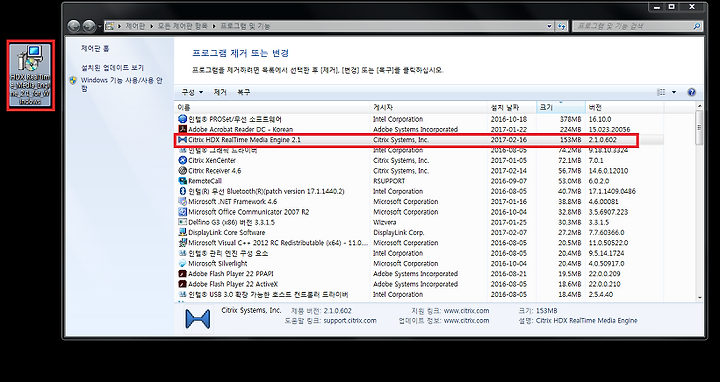Click the Intel PROSet wireless software icon
The width and height of the screenshot is (720, 382).
(x=182, y=119)
